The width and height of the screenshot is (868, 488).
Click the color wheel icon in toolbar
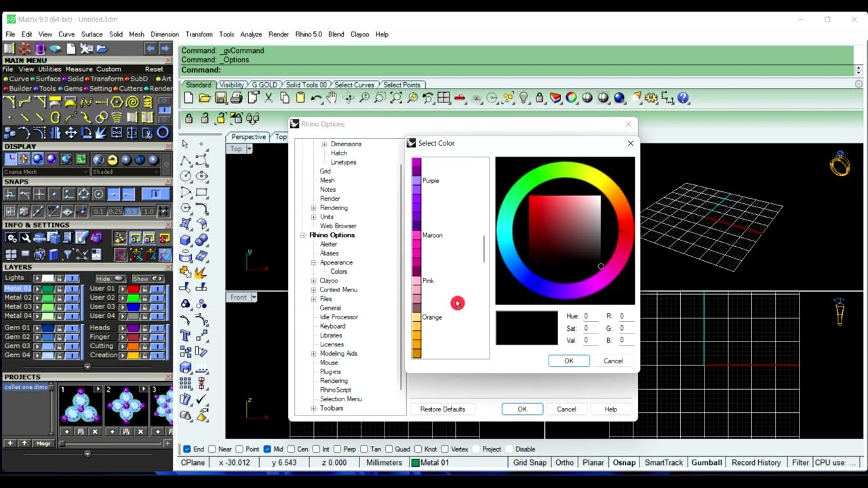(x=572, y=98)
